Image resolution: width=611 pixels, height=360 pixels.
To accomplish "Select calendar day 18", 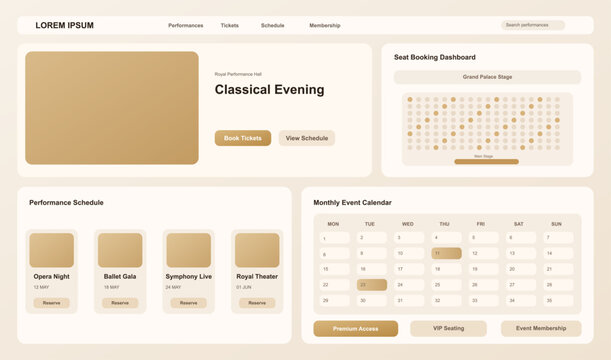I will (447, 269).
